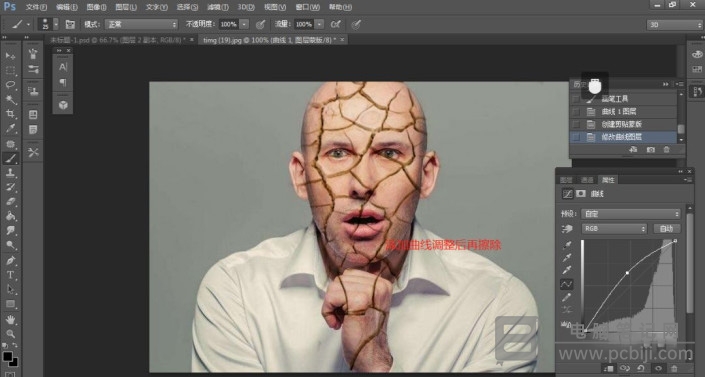Switch to the 未标题-1.psd document tab
Viewport: 705px width, 377px height.
(117, 40)
